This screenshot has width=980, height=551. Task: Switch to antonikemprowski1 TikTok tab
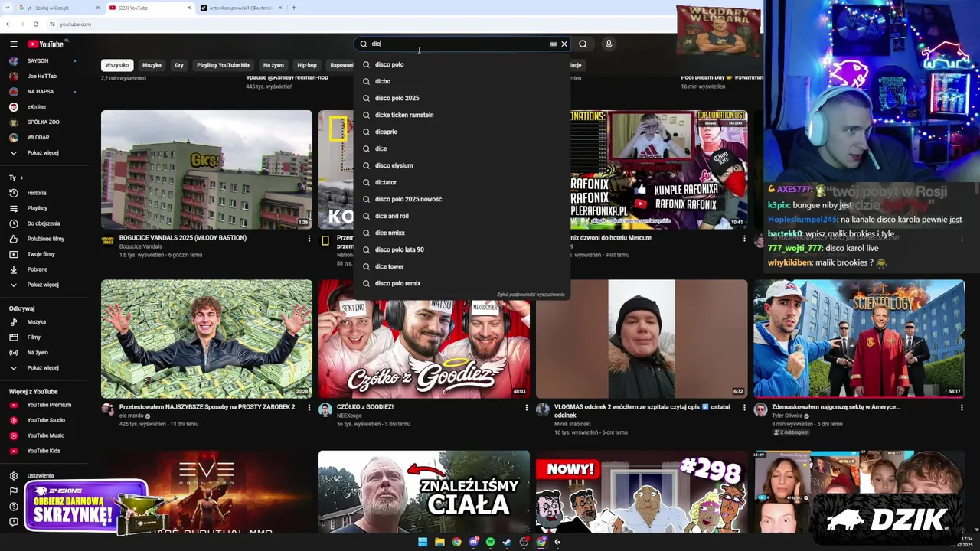click(x=240, y=8)
